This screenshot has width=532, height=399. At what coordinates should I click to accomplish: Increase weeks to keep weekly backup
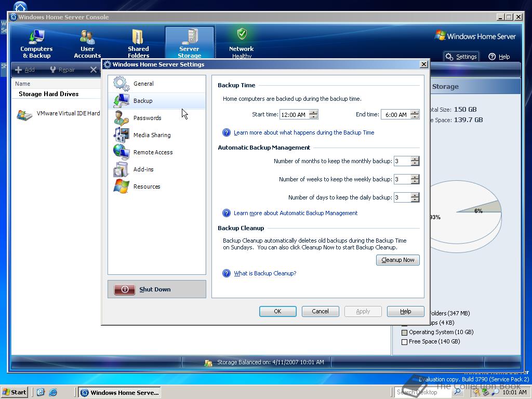pyautogui.click(x=415, y=177)
